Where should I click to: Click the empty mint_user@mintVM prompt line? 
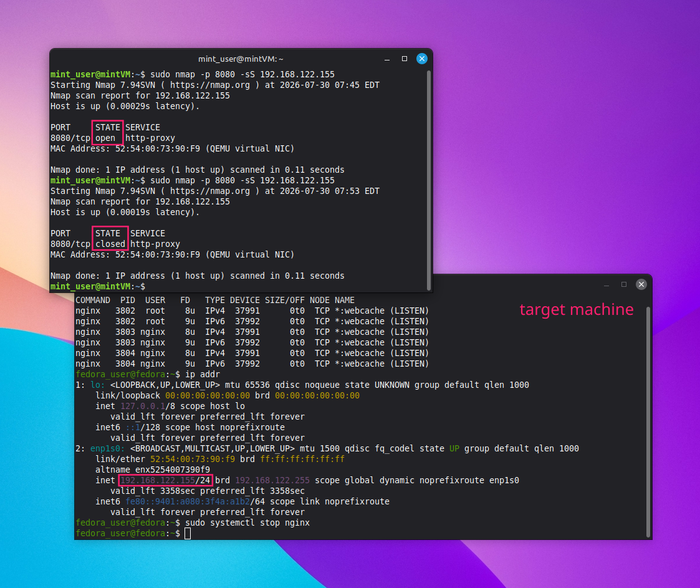click(x=98, y=287)
